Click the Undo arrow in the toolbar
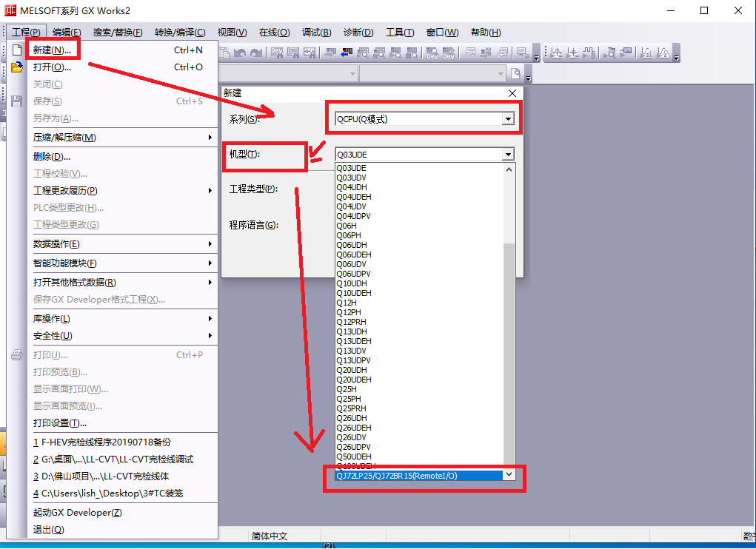The height and width of the screenshot is (549, 756). [240, 53]
